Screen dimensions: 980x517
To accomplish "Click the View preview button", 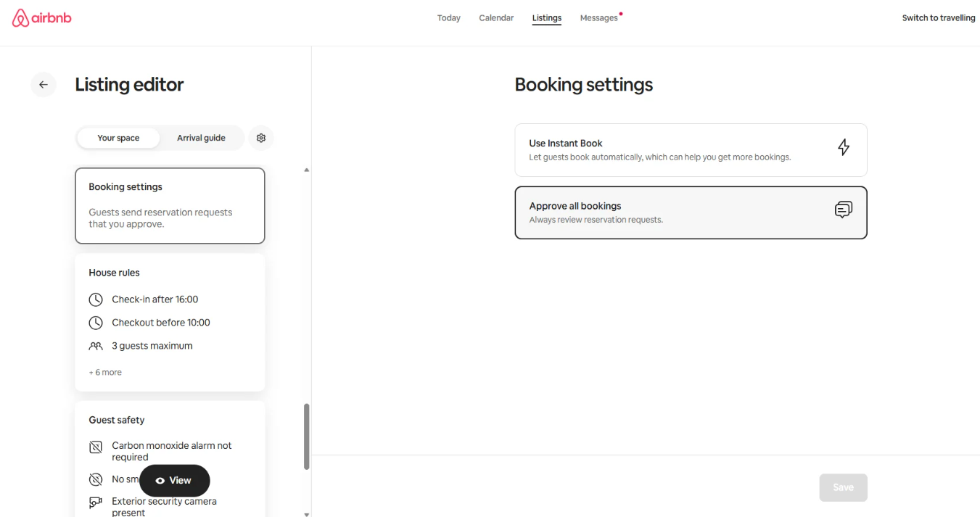I will click(x=174, y=480).
